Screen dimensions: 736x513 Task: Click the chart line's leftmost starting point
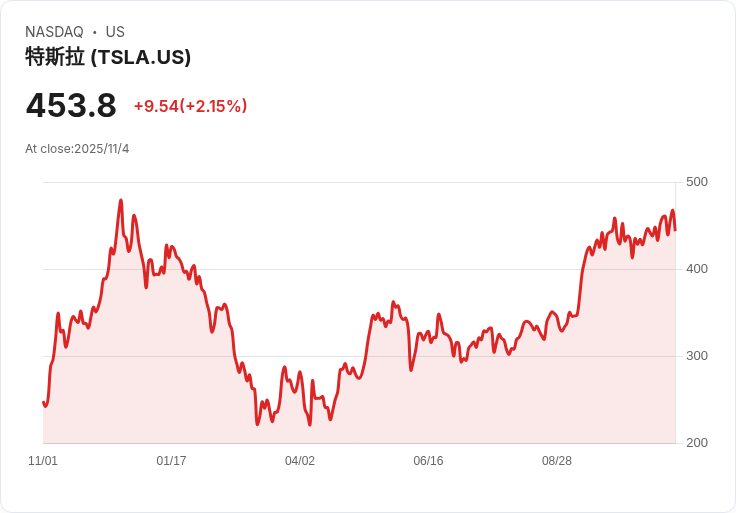43,402
